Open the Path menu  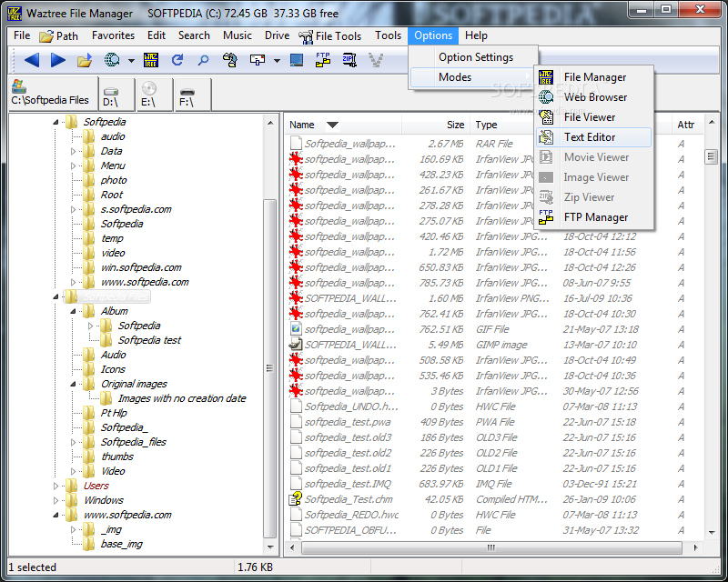click(59, 36)
